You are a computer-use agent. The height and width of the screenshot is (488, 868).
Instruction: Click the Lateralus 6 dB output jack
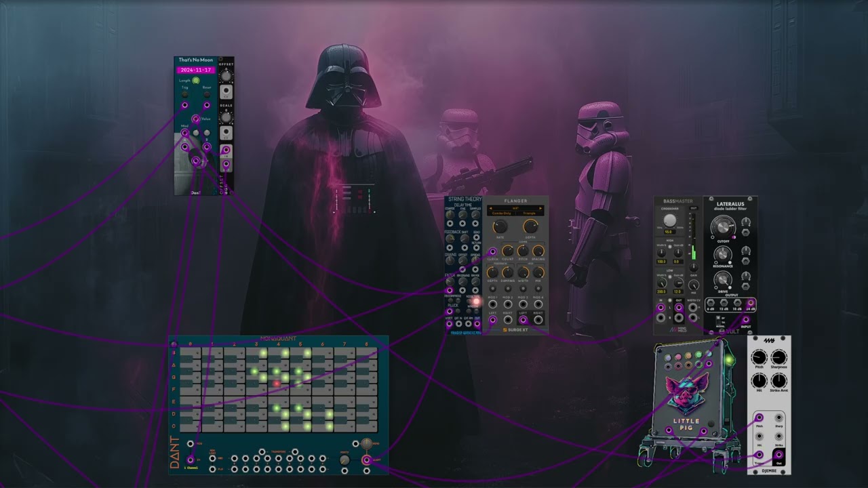(710, 303)
